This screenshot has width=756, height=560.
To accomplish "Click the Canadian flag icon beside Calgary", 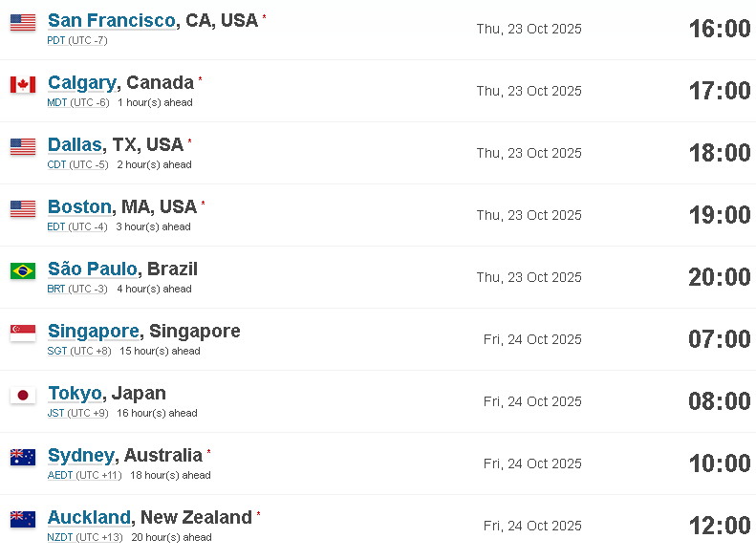I will pos(23,85).
